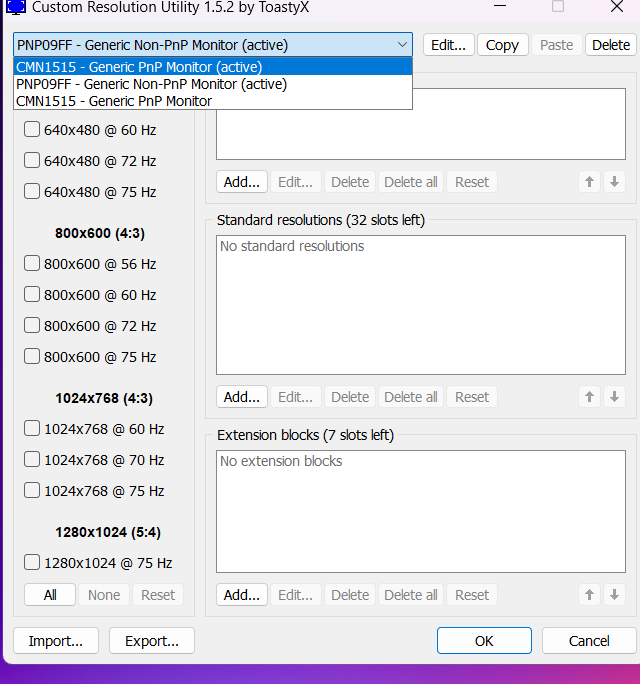Enable the 640x480 @ 60 Hz checkbox
Viewport: 640px width, 684px height.
32,130
